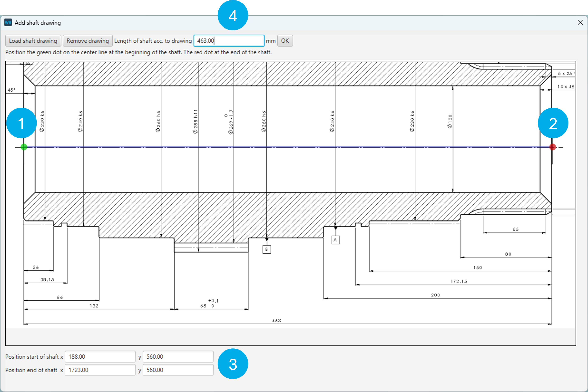Close the Add shaft drawing dialog
Viewport: 588px width, 392px height.
pos(580,23)
